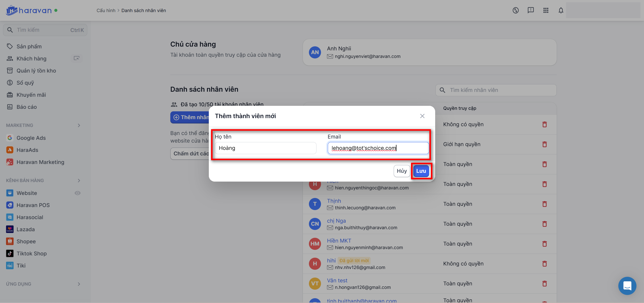Open the activity history clock icon
This screenshot has height=303, width=644.
(515, 10)
